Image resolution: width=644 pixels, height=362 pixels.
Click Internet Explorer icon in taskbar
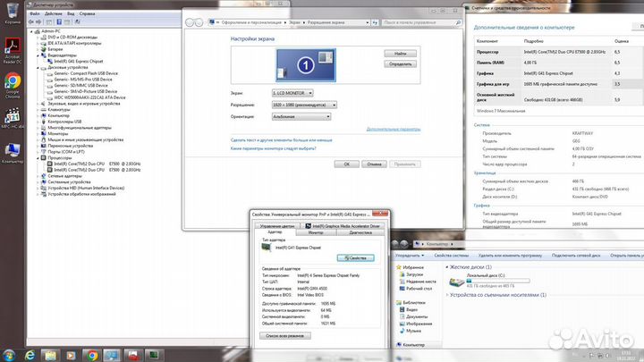pyautogui.click(x=32, y=354)
